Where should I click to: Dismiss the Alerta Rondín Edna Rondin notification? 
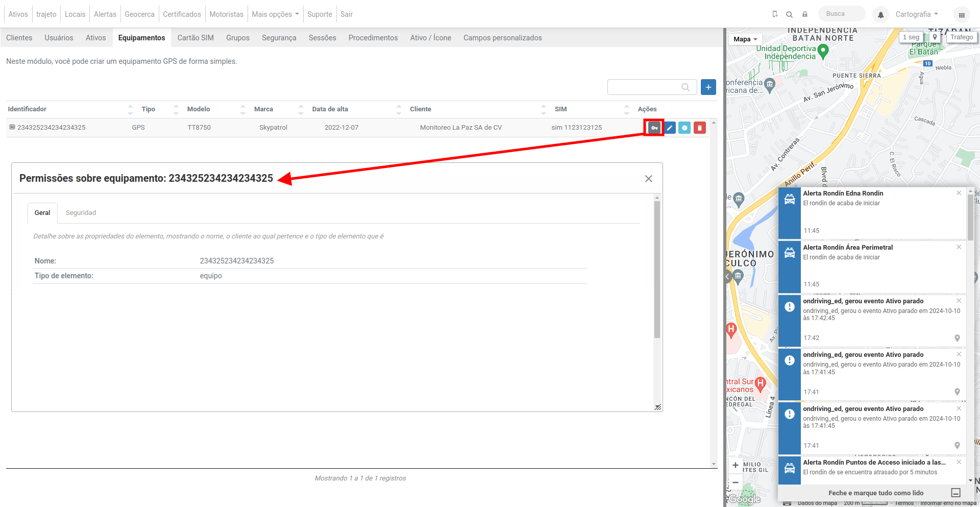coord(959,193)
